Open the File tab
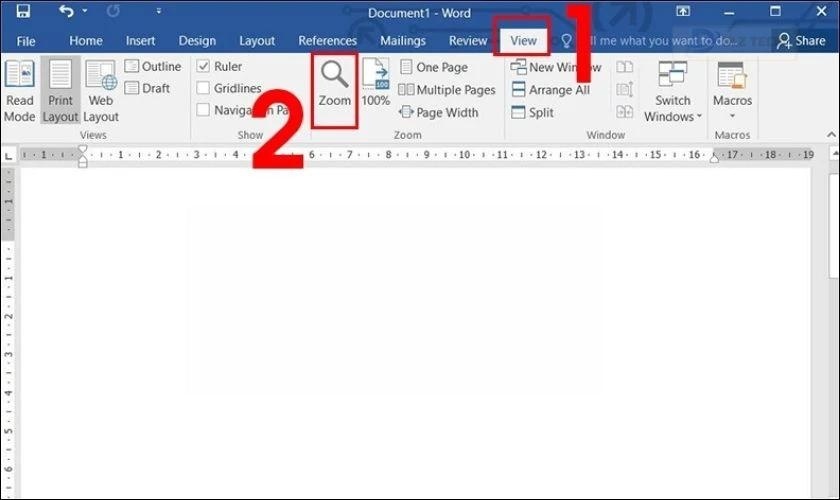840x500 pixels. [26, 41]
